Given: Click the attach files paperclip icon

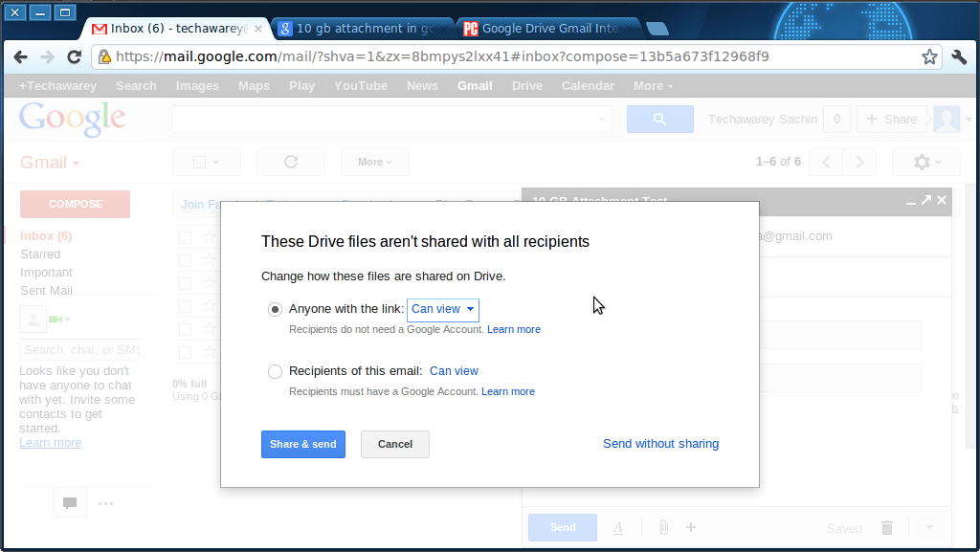Looking at the screenshot, I should tap(664, 528).
